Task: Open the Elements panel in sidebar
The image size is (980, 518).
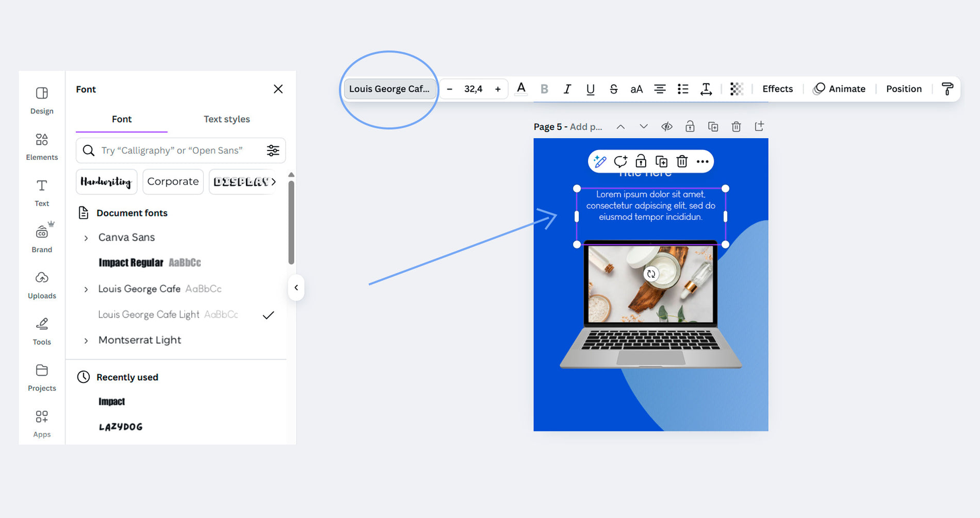Action: [42, 146]
